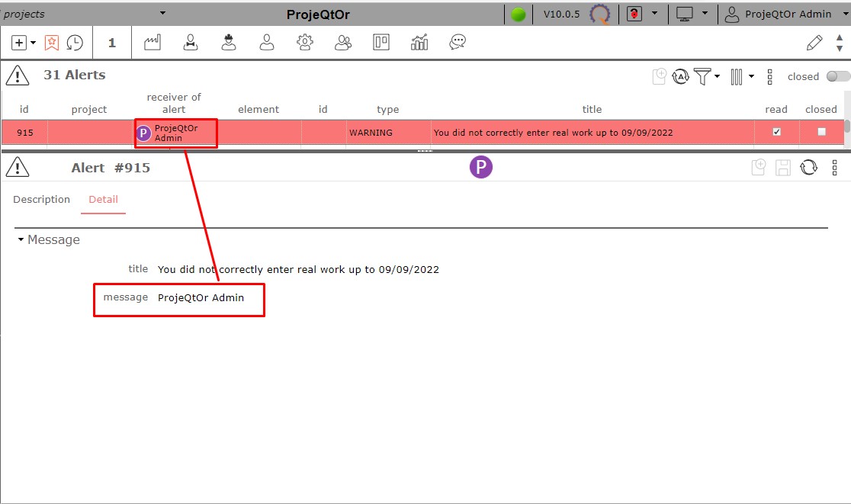Select the Detail tab
Image resolution: width=851 pixels, height=504 pixels.
(103, 200)
